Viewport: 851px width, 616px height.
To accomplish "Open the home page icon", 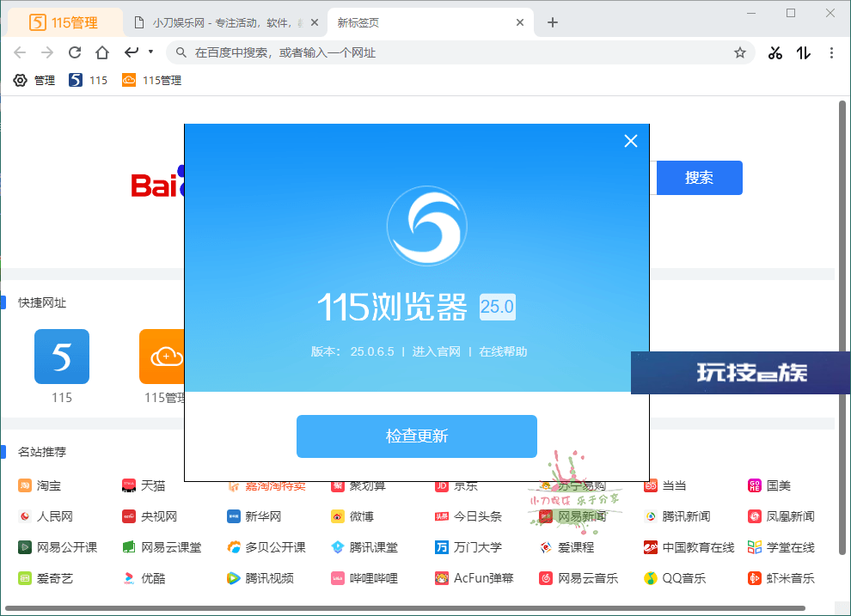I will (x=102, y=52).
